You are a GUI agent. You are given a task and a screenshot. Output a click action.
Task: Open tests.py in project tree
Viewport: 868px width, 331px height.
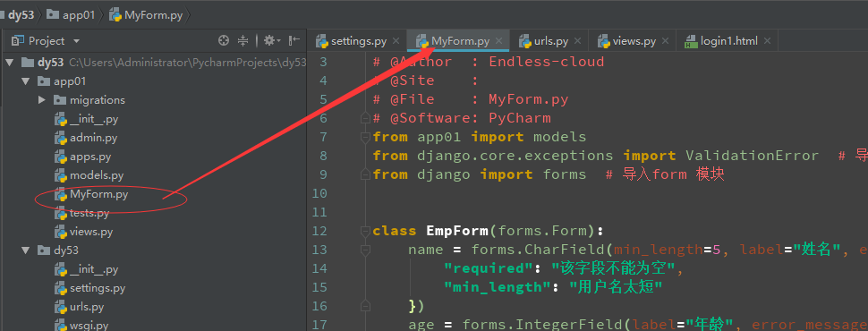click(89, 213)
